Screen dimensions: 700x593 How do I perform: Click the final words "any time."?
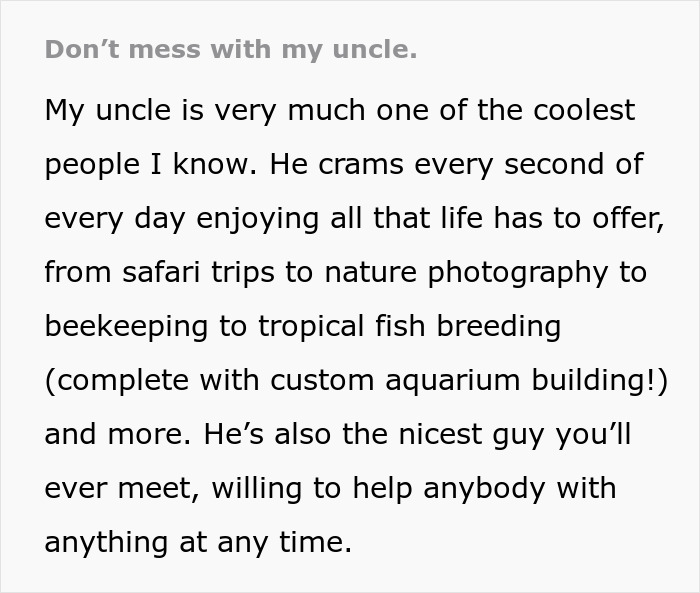[284, 543]
